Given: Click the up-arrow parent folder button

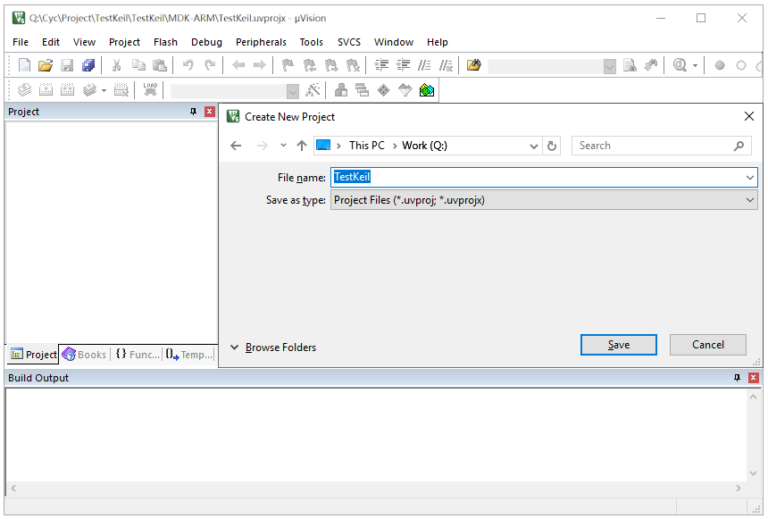Looking at the screenshot, I should coord(302,146).
